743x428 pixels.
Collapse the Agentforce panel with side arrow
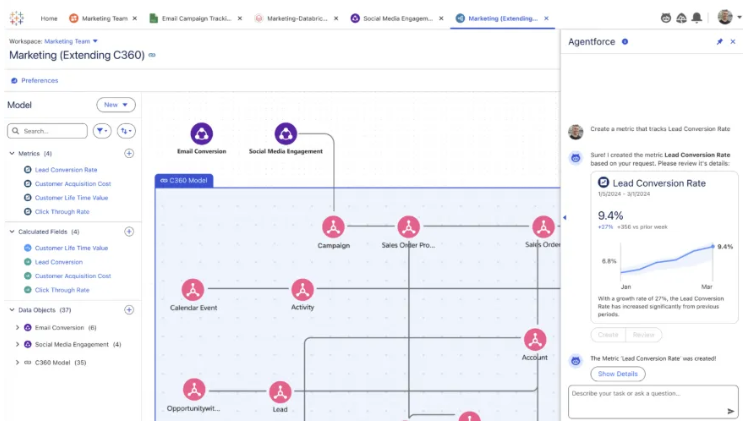(x=564, y=218)
